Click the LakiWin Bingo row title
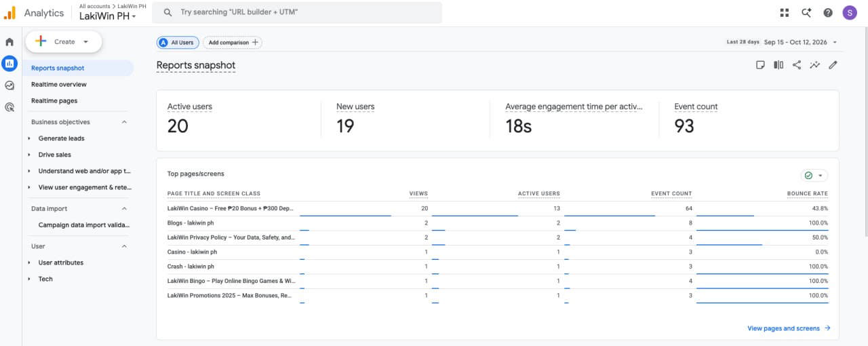Viewport: 868px width, 346px height. pyautogui.click(x=231, y=281)
